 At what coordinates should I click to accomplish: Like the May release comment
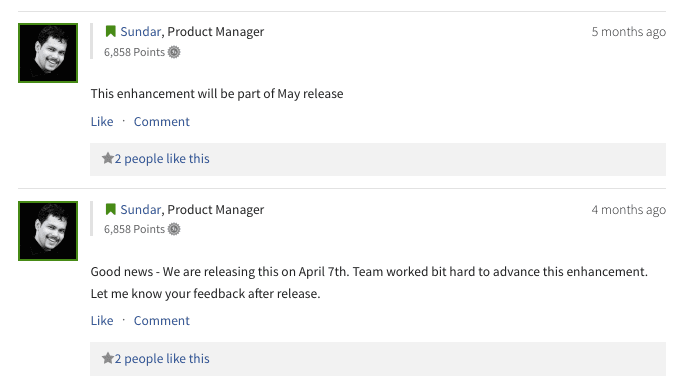[x=102, y=122]
